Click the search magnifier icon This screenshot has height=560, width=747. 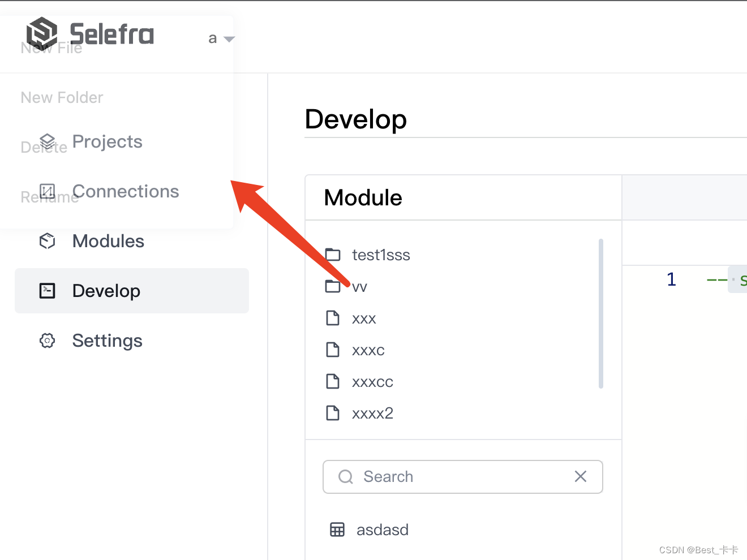(346, 477)
